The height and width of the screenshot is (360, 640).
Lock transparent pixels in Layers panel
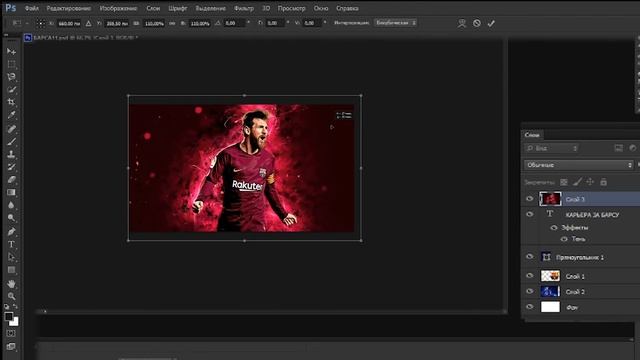[564, 182]
